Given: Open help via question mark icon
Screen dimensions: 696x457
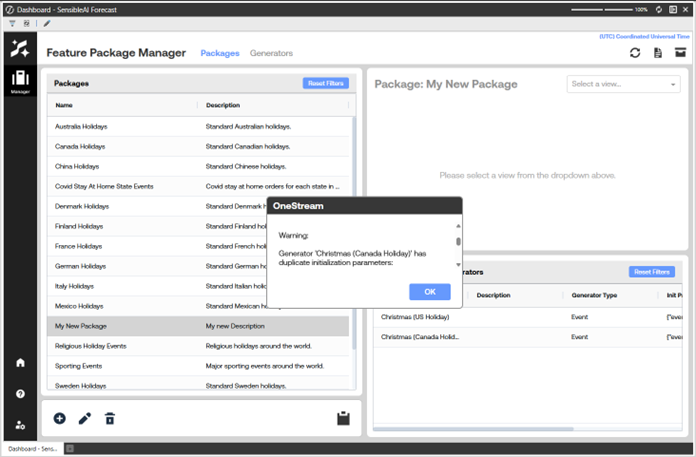Looking at the screenshot, I should click(20, 394).
